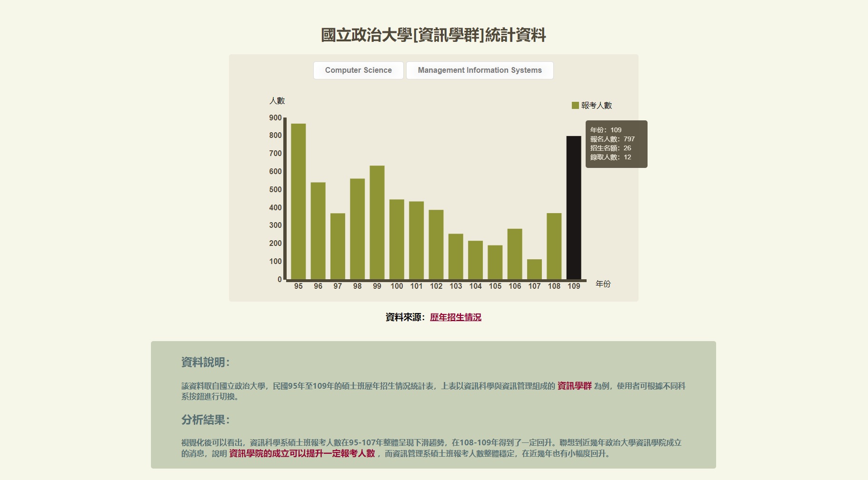Click the 資料來源 label
868x480 pixels.
[405, 317]
